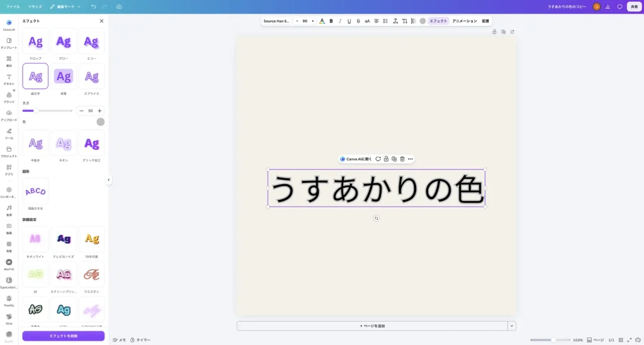Open the リサイズ (Resize) menu
644x345 pixels.
point(35,6)
